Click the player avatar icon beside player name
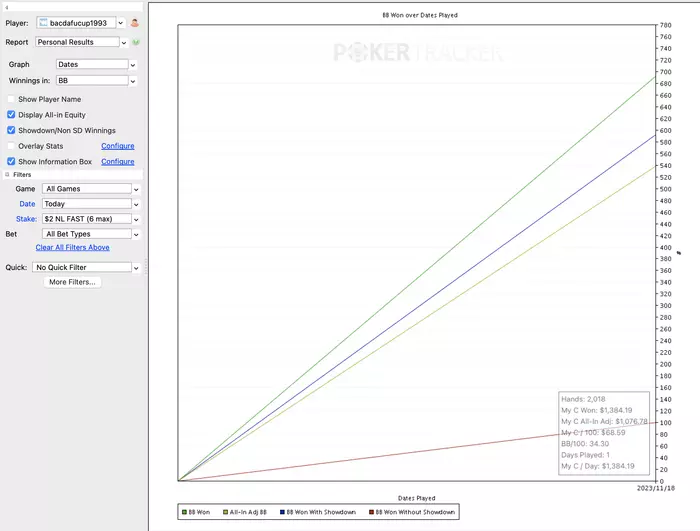This screenshot has width=700, height=531. click(134, 23)
